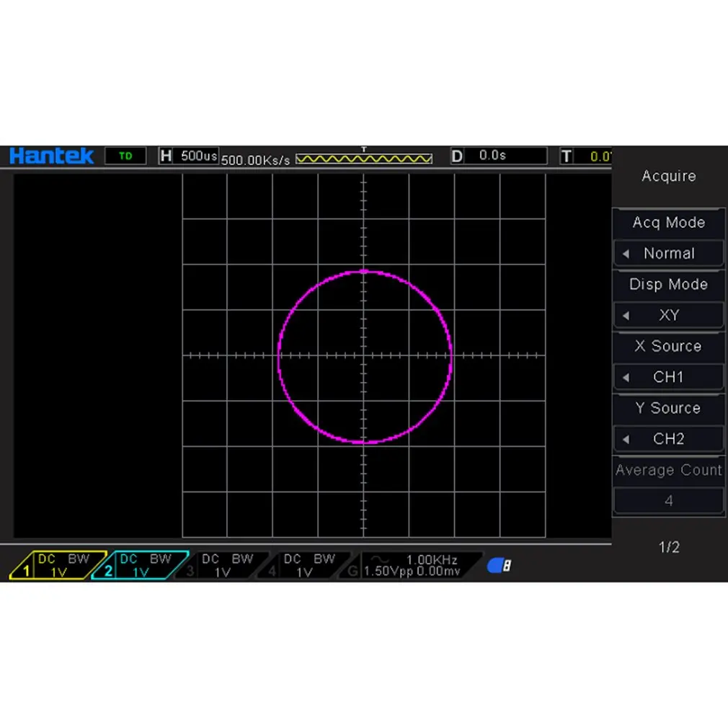Click the channel 2 number icon
Screen dimensions: 728x728
108,571
